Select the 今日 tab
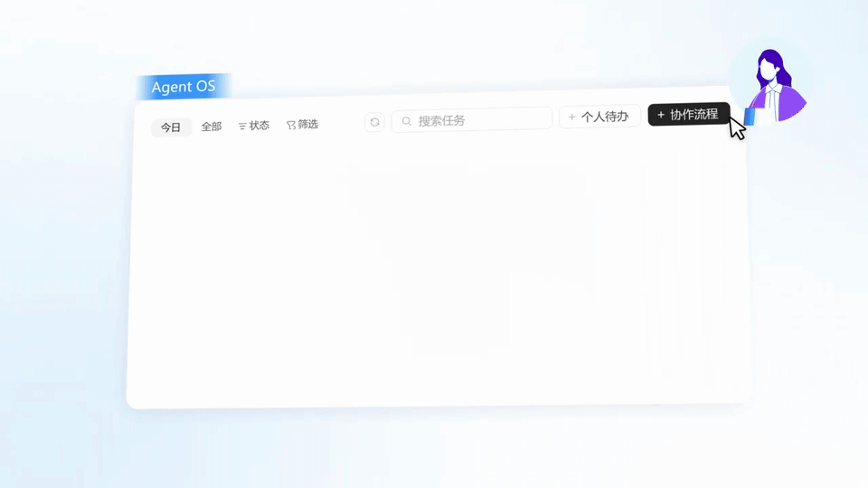This screenshot has height=488, width=868. pyautogui.click(x=171, y=127)
